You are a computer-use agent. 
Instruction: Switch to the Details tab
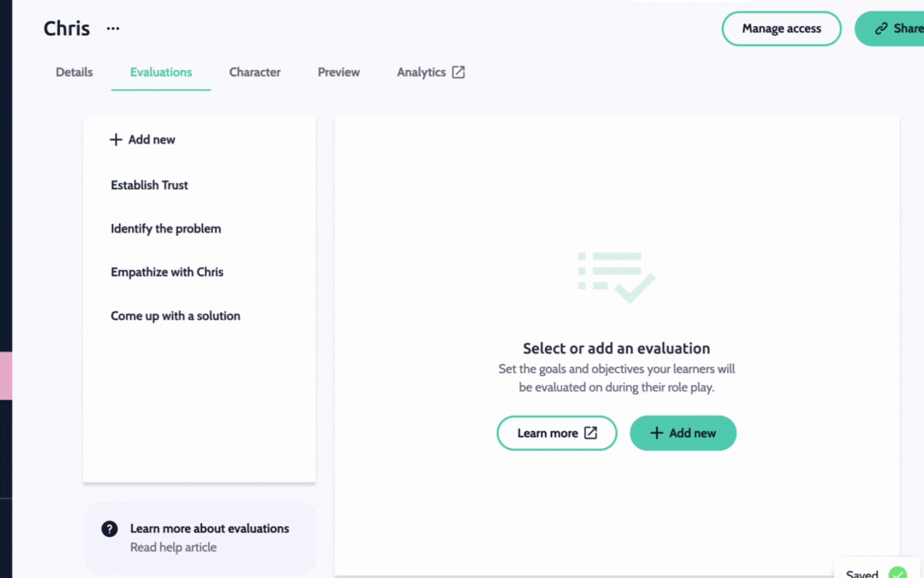click(74, 72)
